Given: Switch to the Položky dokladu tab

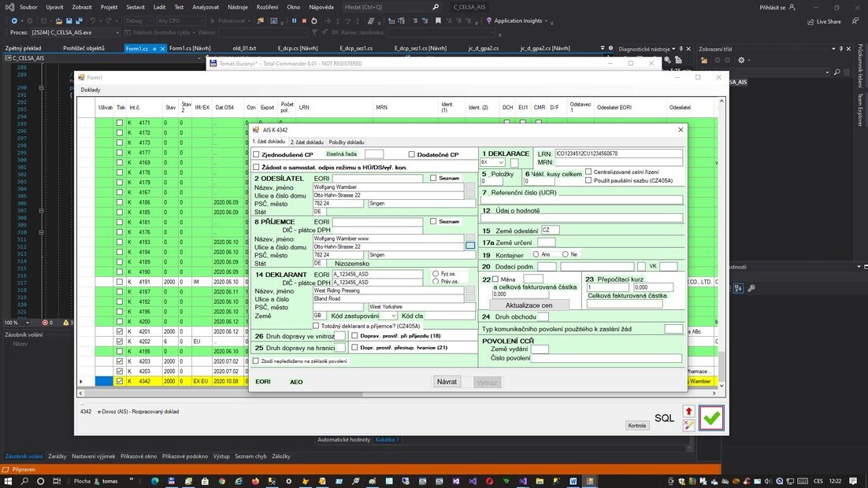Looking at the screenshot, I should pos(347,142).
